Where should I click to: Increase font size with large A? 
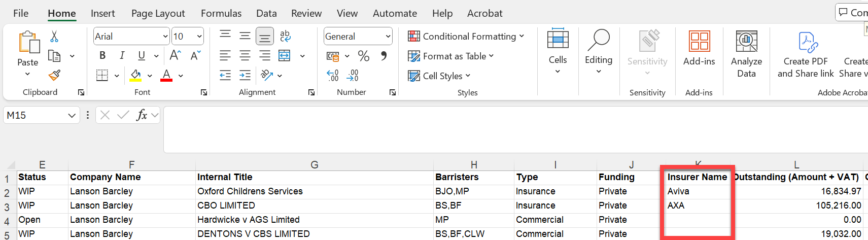(176, 55)
